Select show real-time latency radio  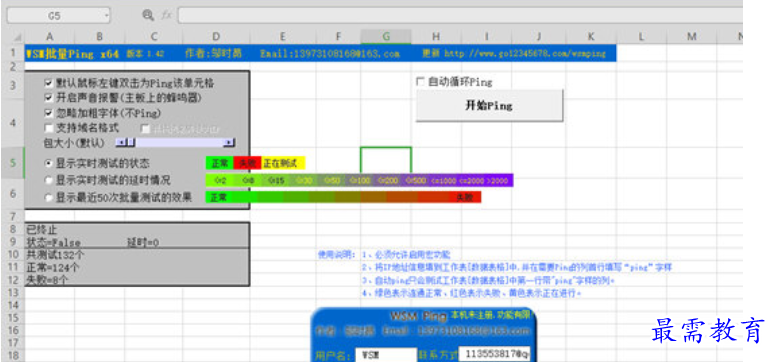(48, 180)
